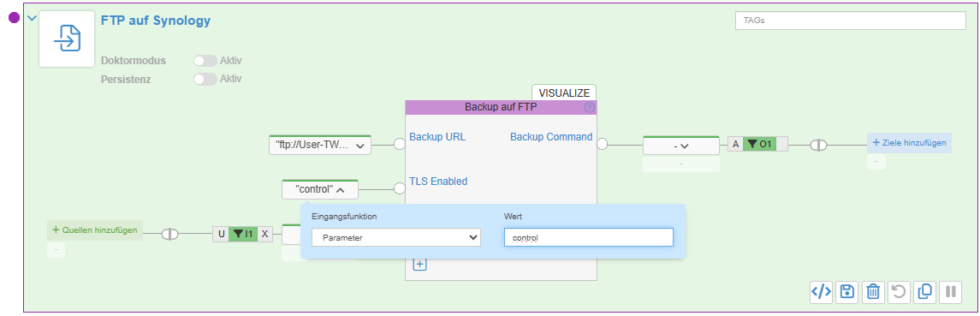Click the TLS Enabled label
The height and width of the screenshot is (316, 980).
(x=438, y=181)
